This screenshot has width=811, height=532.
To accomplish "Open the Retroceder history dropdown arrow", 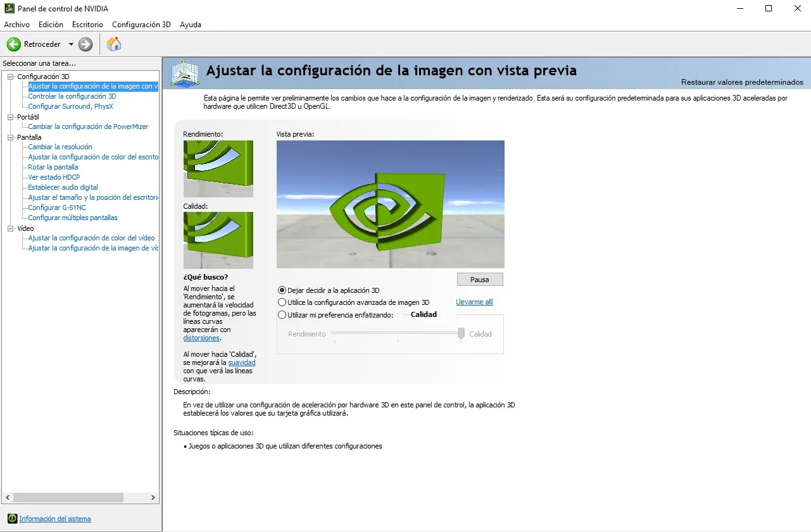I will [x=71, y=44].
